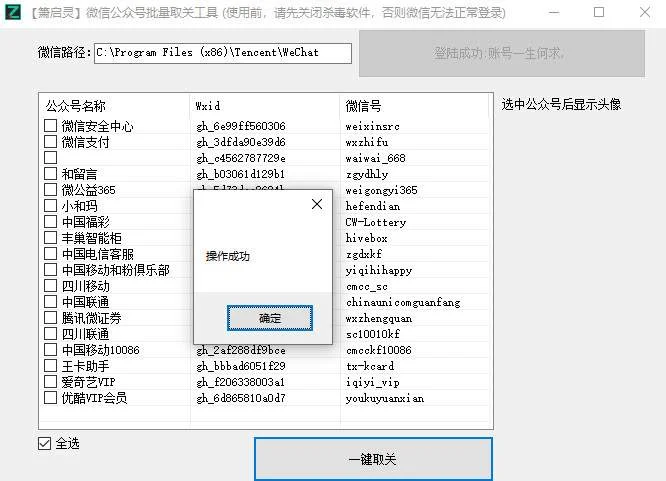Screen dimensions: 666x481
Task: Close the 操作成功 dialog with X icon
Action: (x=317, y=204)
